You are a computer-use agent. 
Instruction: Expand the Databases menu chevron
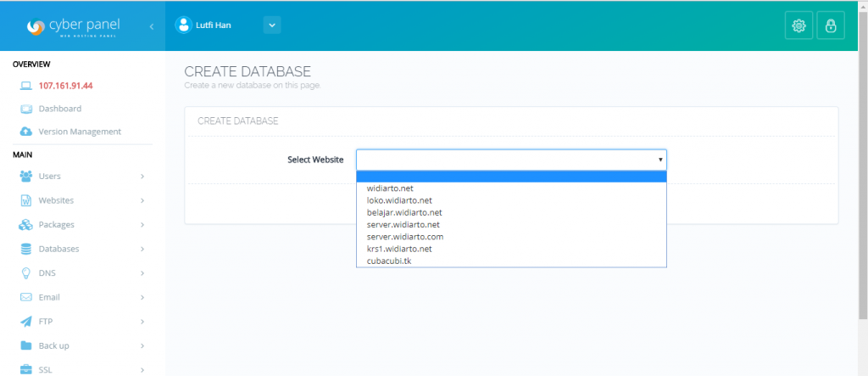coord(142,249)
